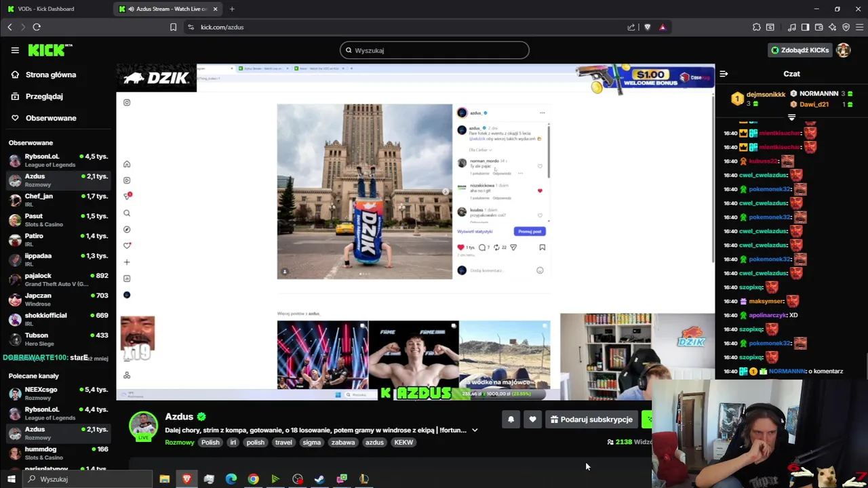Enable notifications bell for Azdus
Image resolution: width=868 pixels, height=488 pixels.
point(511,420)
